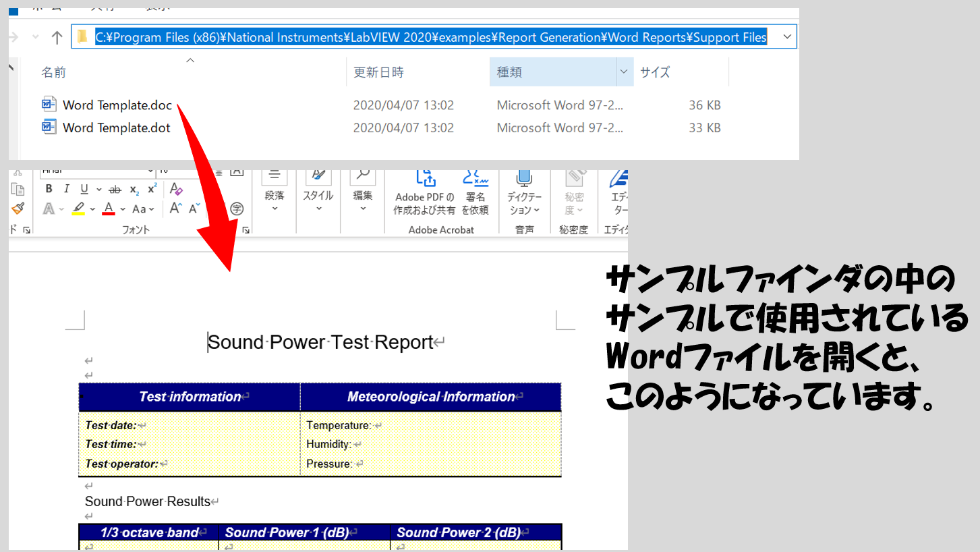Expand Text Effects dropdown arrow
The width and height of the screenshot is (980, 552).
coord(61,209)
